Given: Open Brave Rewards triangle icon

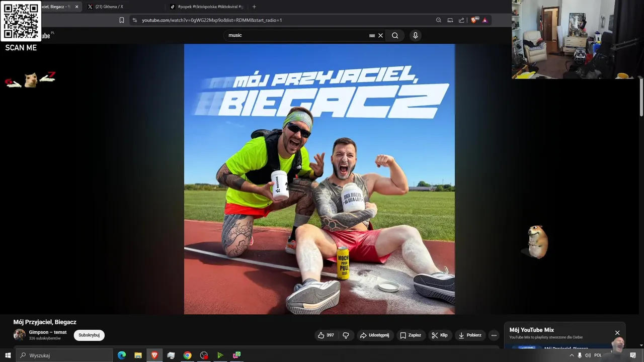Looking at the screenshot, I should pyautogui.click(x=485, y=20).
